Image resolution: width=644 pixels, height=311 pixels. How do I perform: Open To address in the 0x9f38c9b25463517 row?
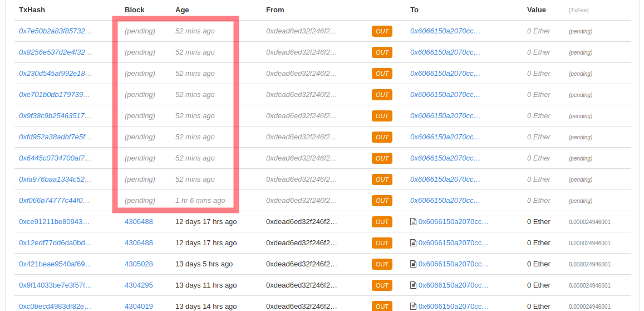click(445, 115)
